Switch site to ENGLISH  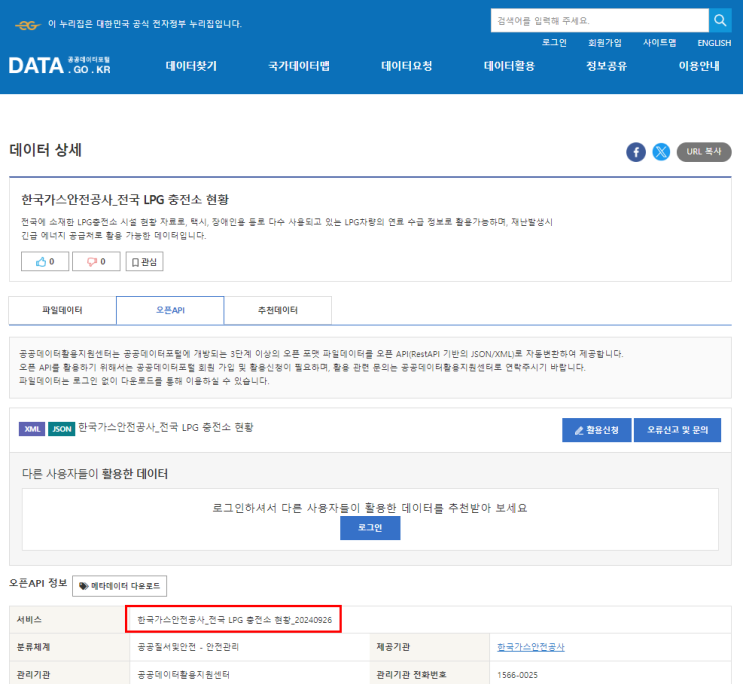pyautogui.click(x=714, y=43)
